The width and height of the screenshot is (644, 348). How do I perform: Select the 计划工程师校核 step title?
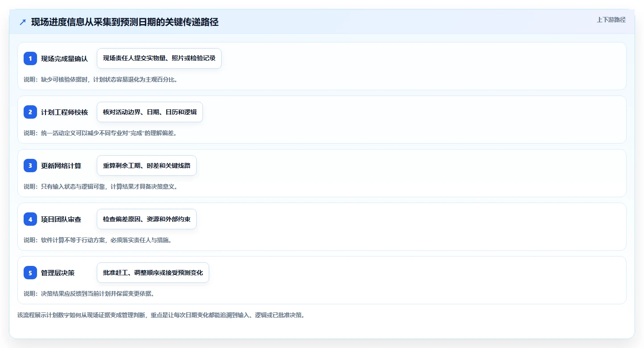pyautogui.click(x=65, y=112)
